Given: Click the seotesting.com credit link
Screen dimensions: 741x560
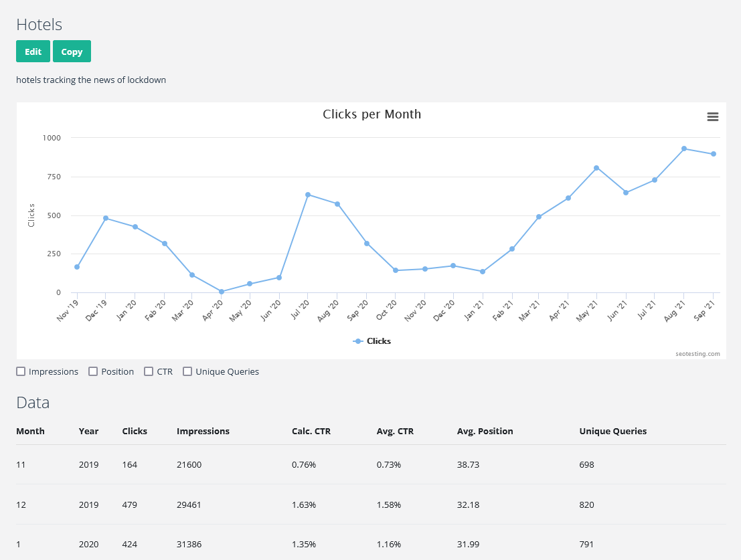Looking at the screenshot, I should [698, 353].
